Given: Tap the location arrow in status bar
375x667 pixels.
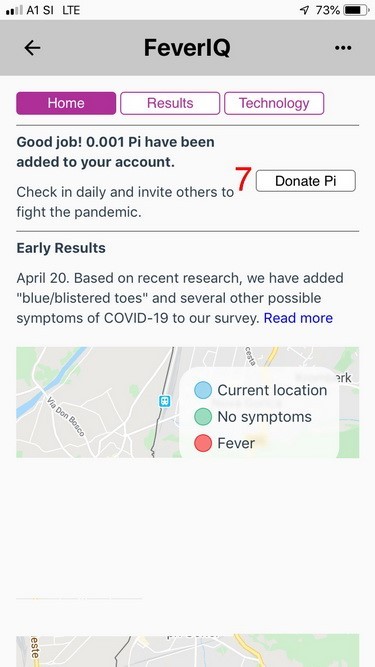Looking at the screenshot, I should (x=304, y=10).
